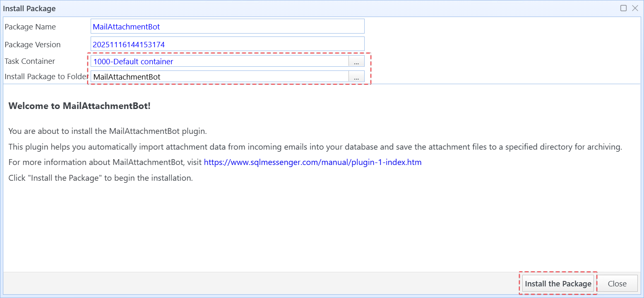Click the "You are about to install" sentence
644x298 pixels.
[x=108, y=131]
